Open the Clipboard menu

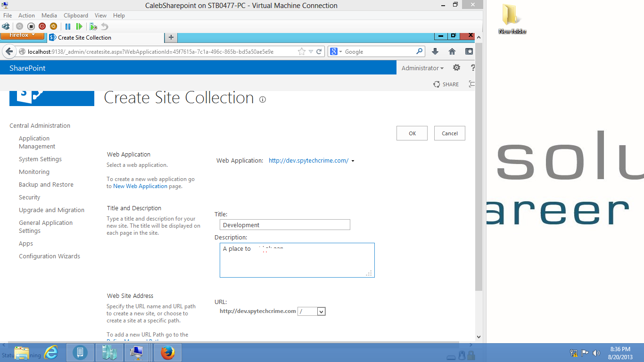tap(75, 16)
